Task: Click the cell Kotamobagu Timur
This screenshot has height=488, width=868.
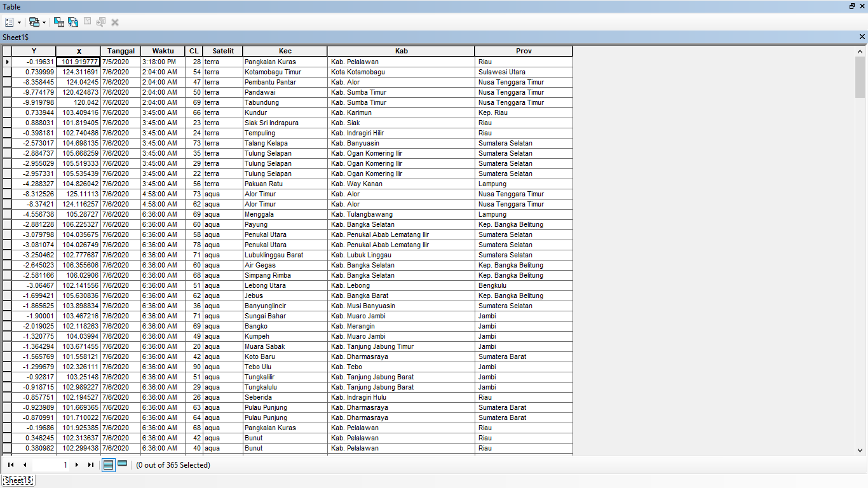Action: pos(285,72)
